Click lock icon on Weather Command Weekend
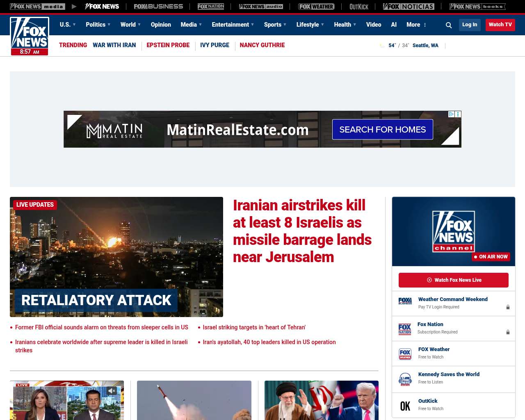525x420 pixels. (508, 307)
